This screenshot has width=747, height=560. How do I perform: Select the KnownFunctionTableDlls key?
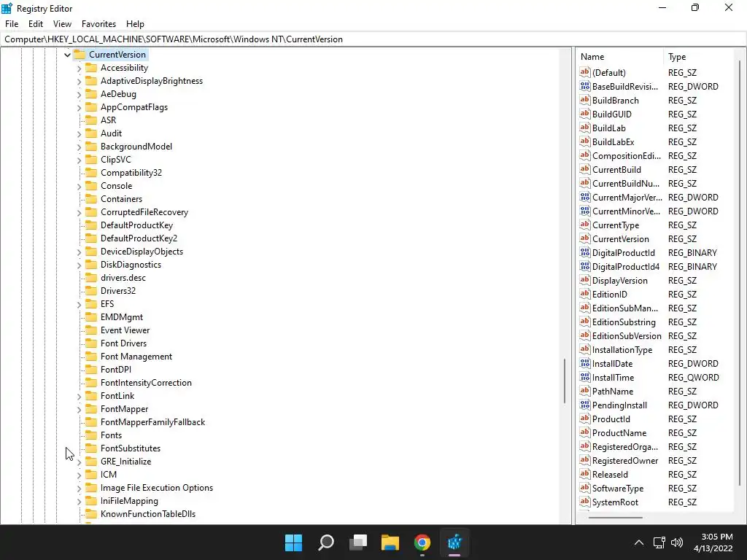(x=147, y=514)
